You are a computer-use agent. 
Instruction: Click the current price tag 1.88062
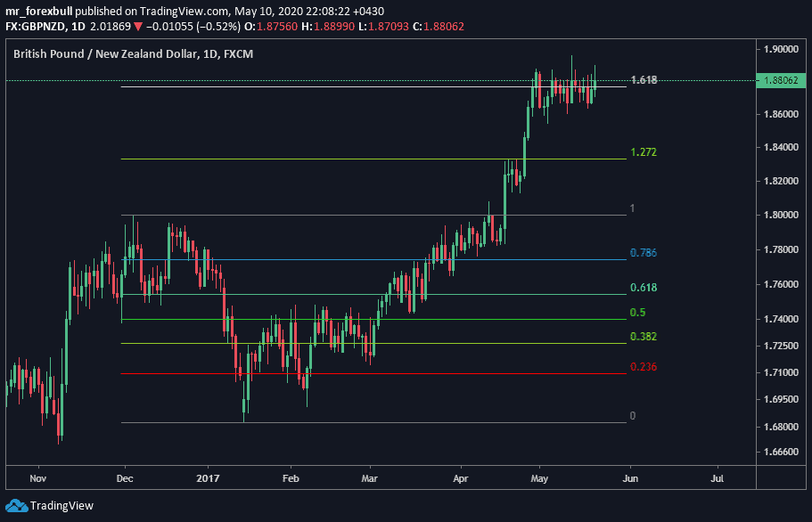[x=782, y=81]
